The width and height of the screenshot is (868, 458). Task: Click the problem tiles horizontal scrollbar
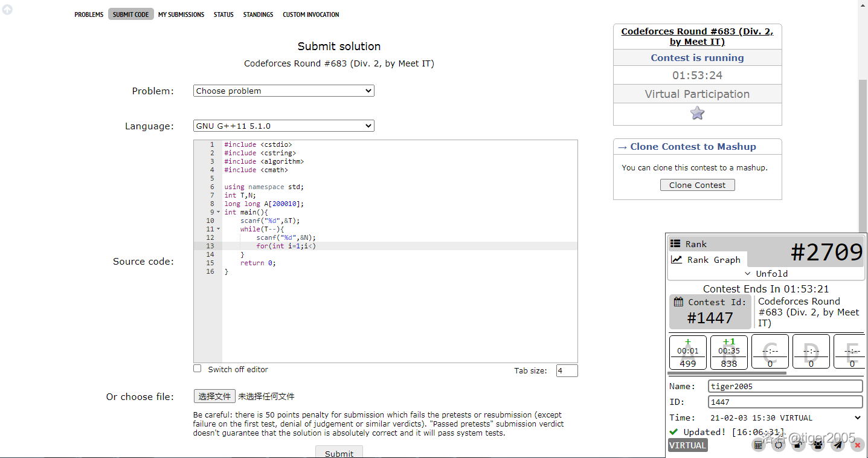click(x=728, y=373)
